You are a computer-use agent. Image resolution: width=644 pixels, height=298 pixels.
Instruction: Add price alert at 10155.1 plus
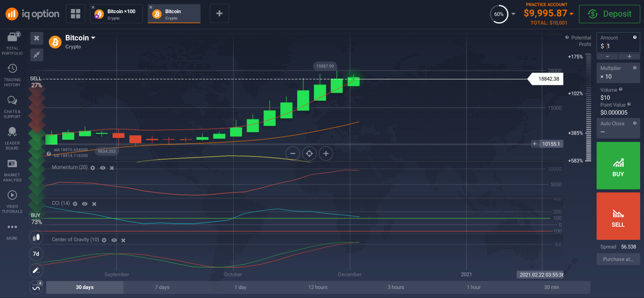click(535, 144)
